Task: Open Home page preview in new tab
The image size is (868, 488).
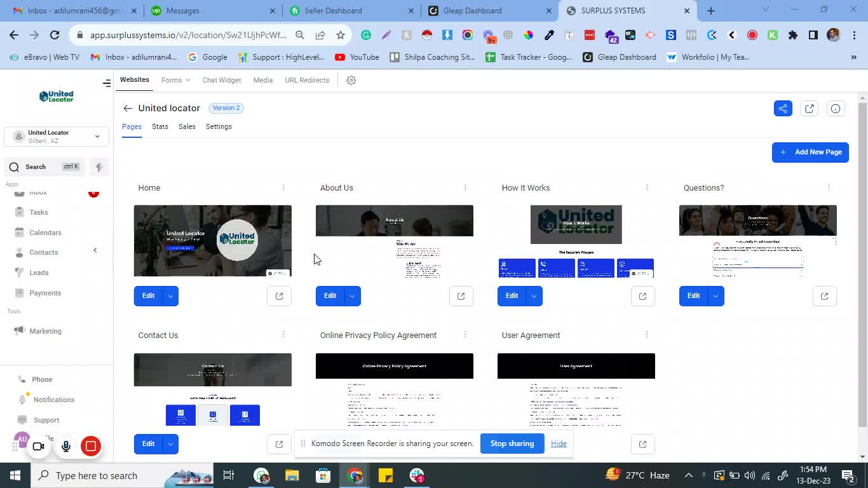Action: tap(279, 296)
